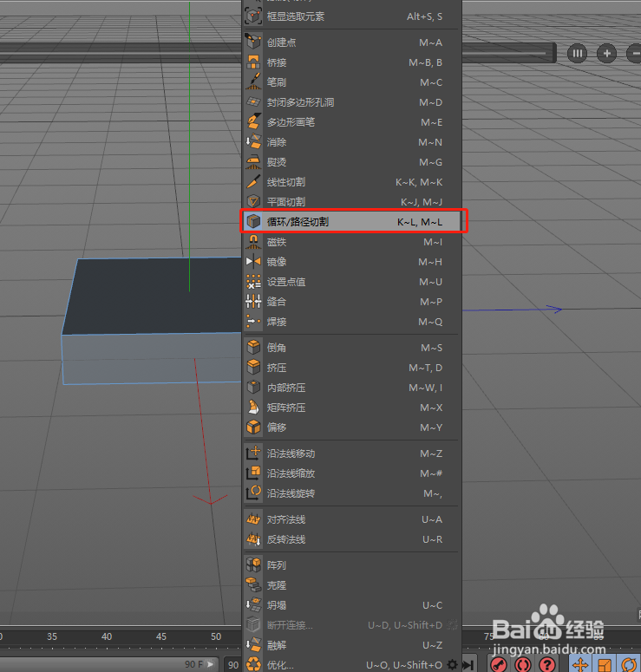Click 沿法线缩放 scale along normals
The height and width of the screenshot is (672, 641).
tap(351, 473)
